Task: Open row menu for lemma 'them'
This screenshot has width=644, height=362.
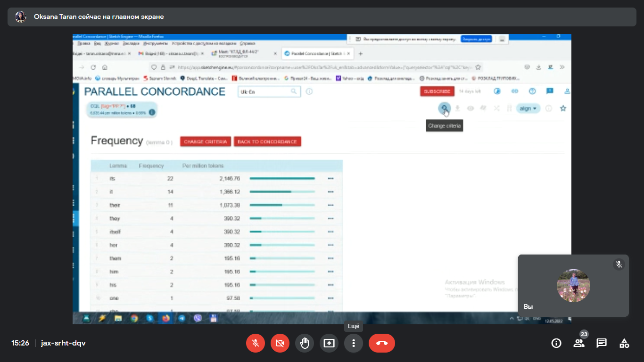Action: pos(330,258)
